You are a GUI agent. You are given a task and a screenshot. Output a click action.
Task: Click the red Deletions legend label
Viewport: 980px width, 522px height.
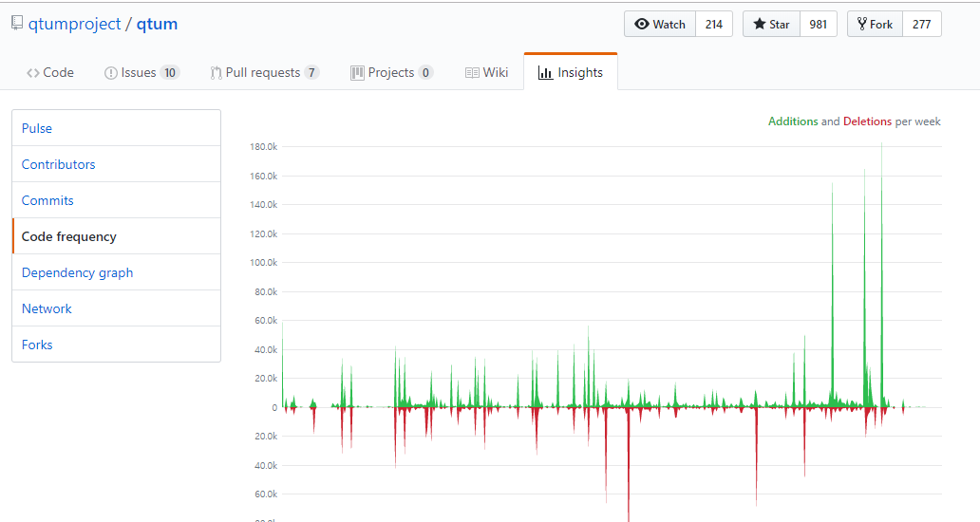click(868, 121)
